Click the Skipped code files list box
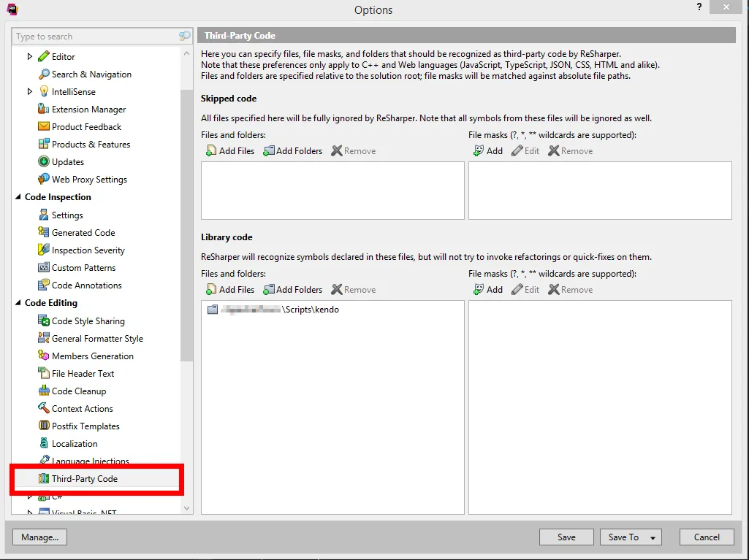This screenshot has height=560, width=749. (332, 191)
